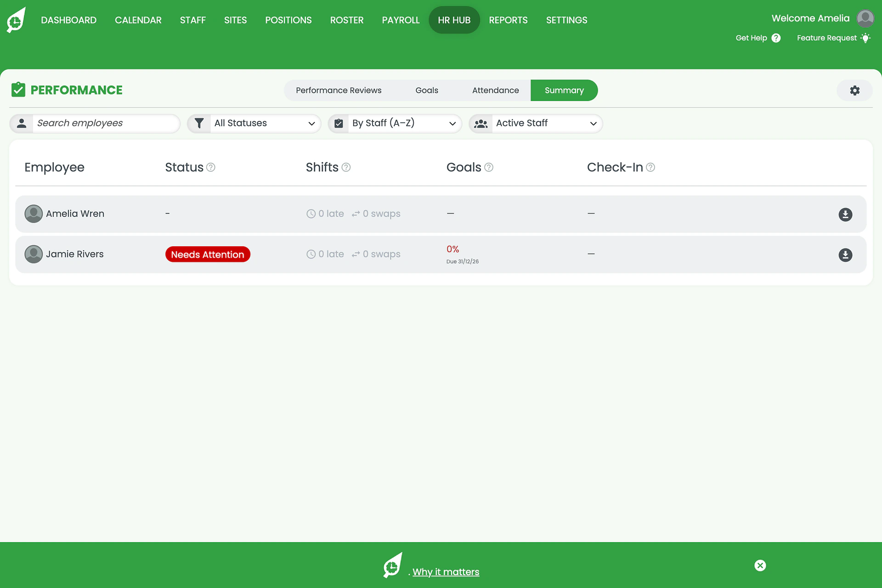Screen dimensions: 882x588
Task: Click the green Performance clipboard icon
Action: click(x=18, y=90)
